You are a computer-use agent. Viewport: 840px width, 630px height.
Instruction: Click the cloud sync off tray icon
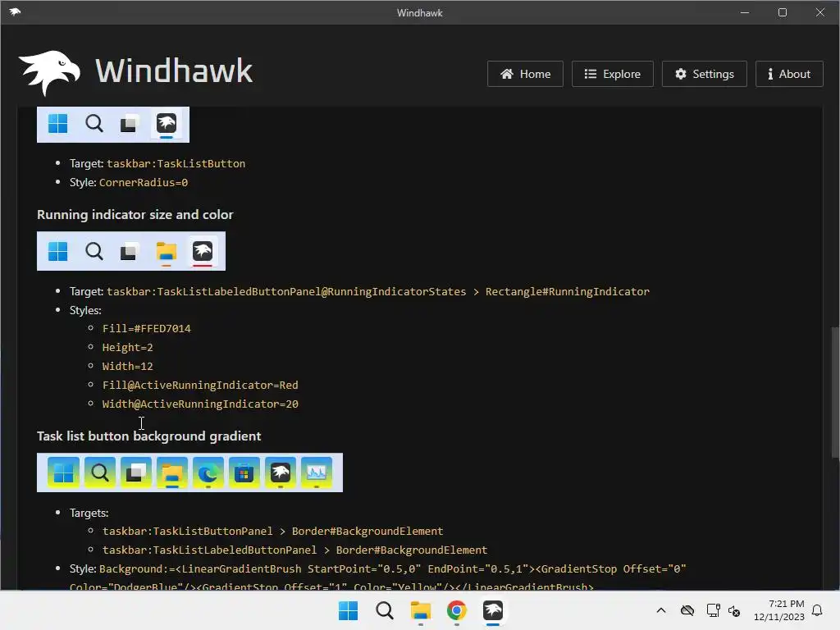pyautogui.click(x=687, y=610)
